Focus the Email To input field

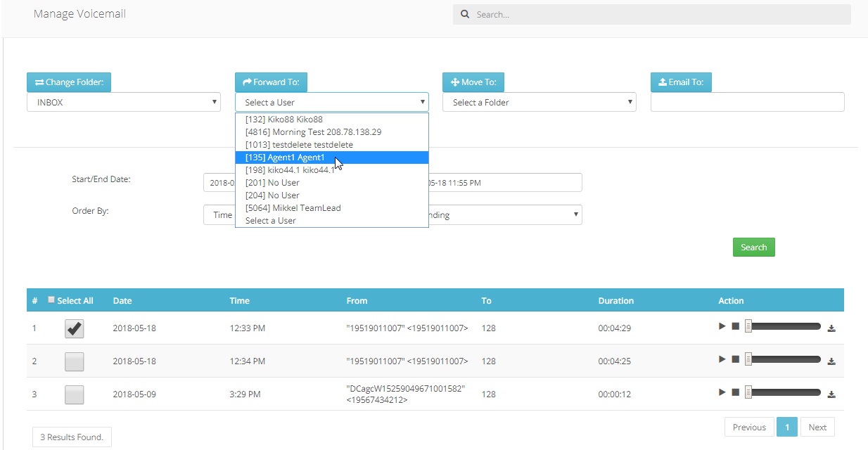(x=747, y=102)
